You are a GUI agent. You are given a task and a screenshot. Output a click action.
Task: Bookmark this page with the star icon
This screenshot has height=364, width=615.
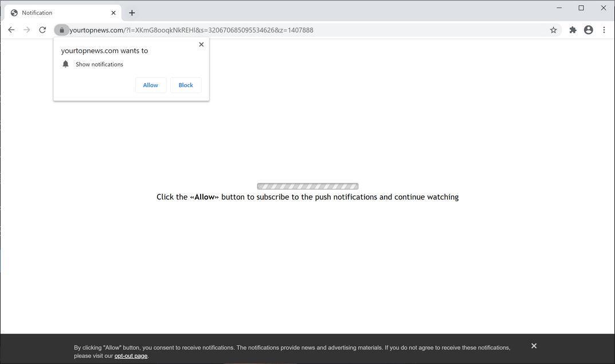click(553, 30)
